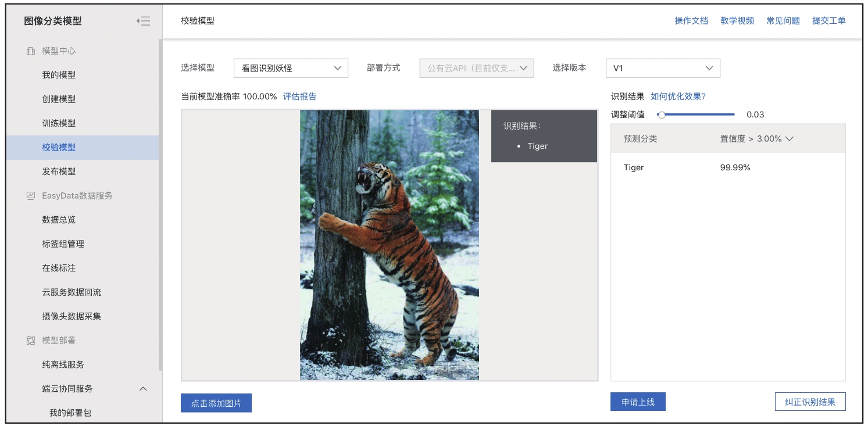Open the 选择版本 dropdown showing V1

tap(663, 68)
